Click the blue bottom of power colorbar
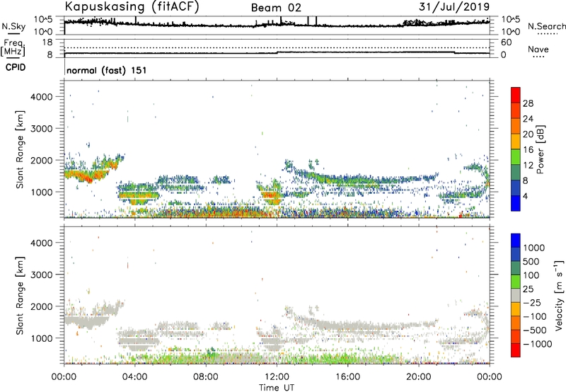The width and height of the screenshot is (566, 392). coord(516,204)
